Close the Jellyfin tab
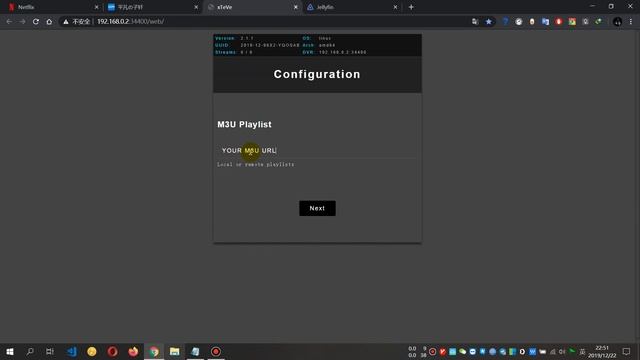Viewport: 640px width, 360px height. tap(395, 7)
